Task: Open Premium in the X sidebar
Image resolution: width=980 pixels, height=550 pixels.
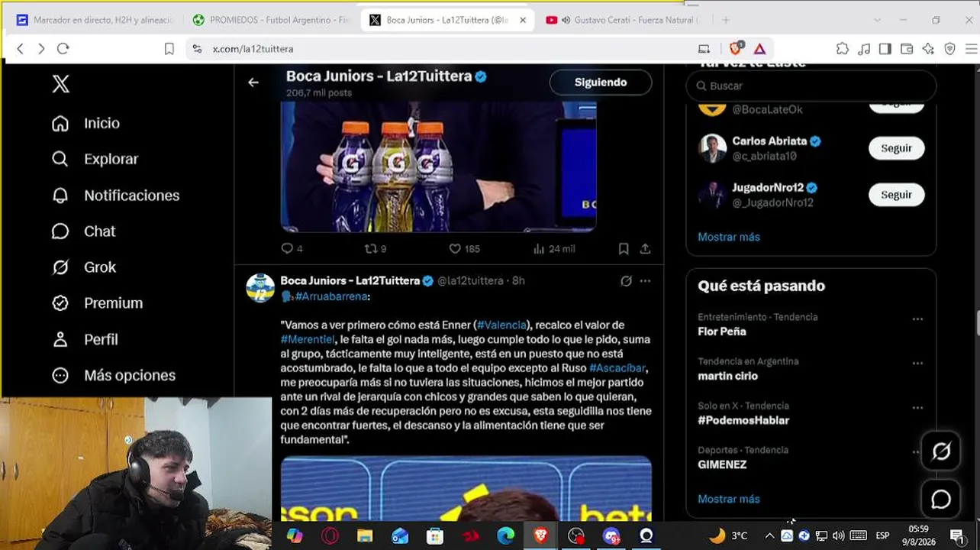Action: [x=97, y=303]
